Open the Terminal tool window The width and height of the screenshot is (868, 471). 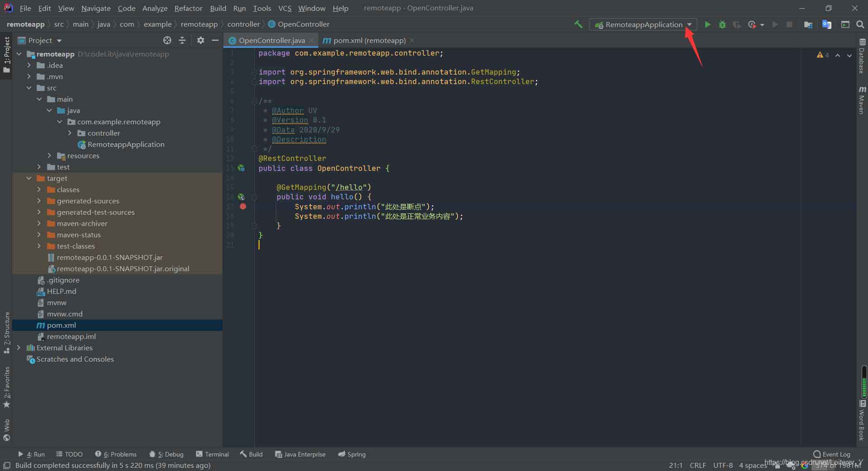[212, 454]
